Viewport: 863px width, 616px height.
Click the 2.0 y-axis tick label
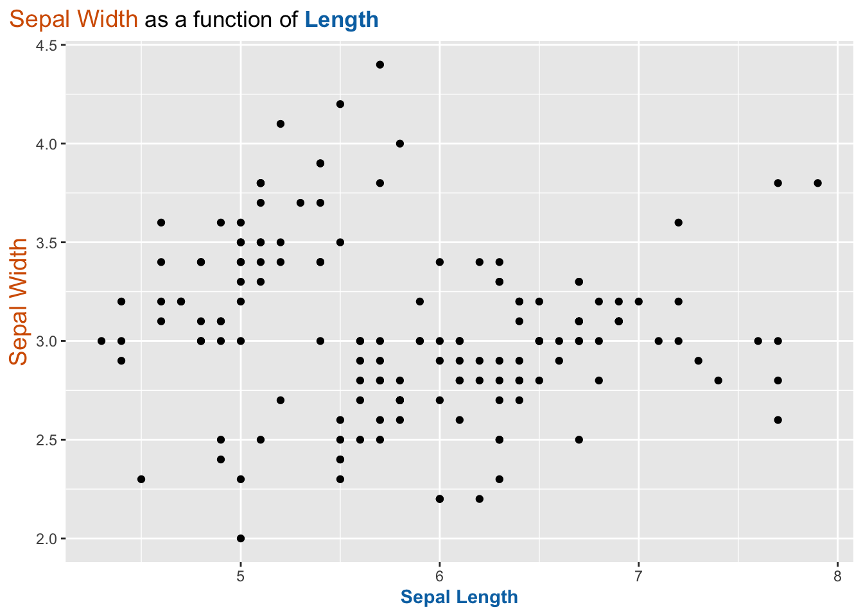point(48,538)
